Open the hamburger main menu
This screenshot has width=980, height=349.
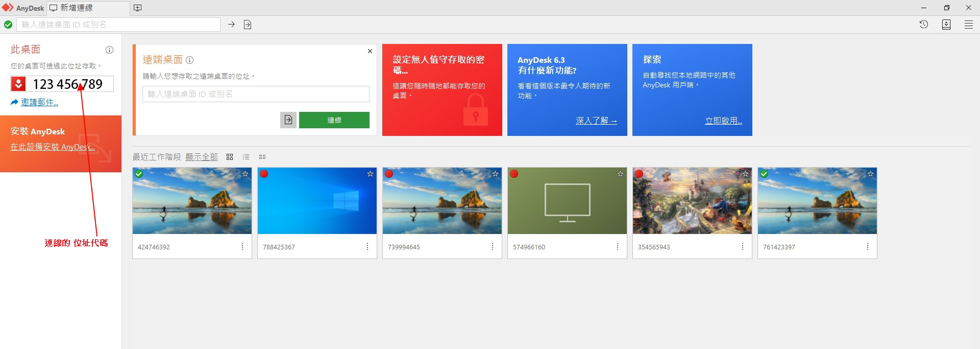tap(969, 25)
